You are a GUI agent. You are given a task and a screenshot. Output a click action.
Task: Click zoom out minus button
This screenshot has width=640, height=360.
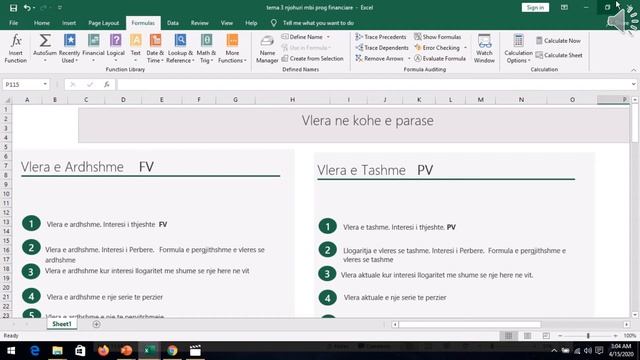[x=560, y=336]
